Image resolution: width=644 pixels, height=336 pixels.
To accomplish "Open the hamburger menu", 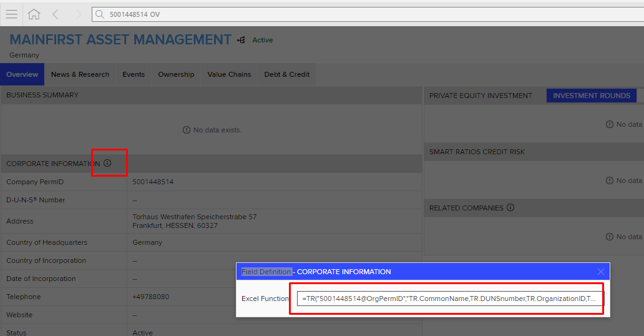I will click(11, 14).
